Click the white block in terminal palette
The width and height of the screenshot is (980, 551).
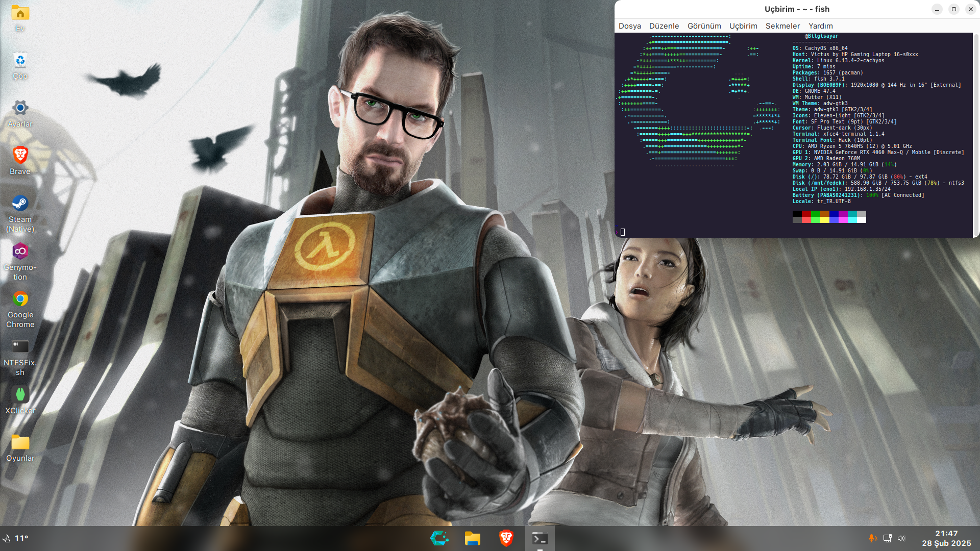click(x=862, y=220)
